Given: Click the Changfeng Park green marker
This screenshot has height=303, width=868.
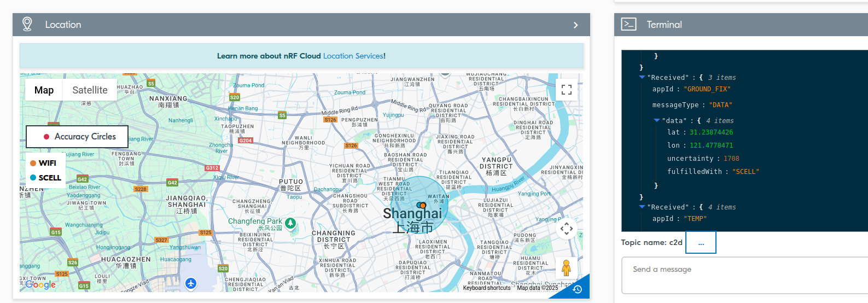Looking at the screenshot, I should click(x=290, y=223).
